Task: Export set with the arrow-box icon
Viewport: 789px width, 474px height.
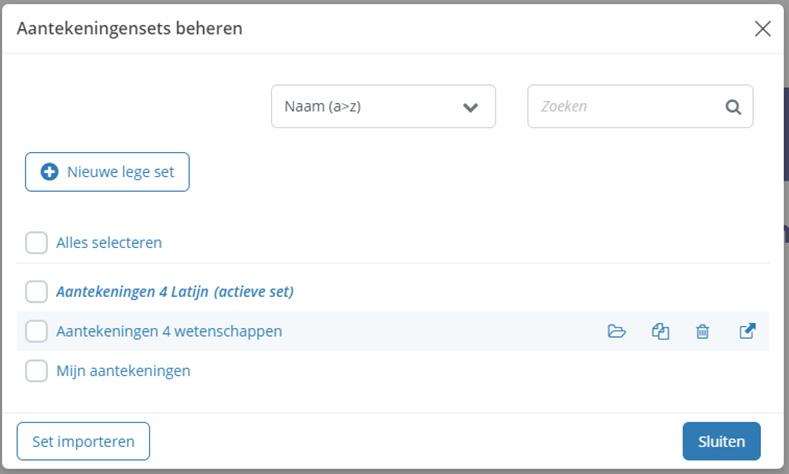Action: click(747, 331)
